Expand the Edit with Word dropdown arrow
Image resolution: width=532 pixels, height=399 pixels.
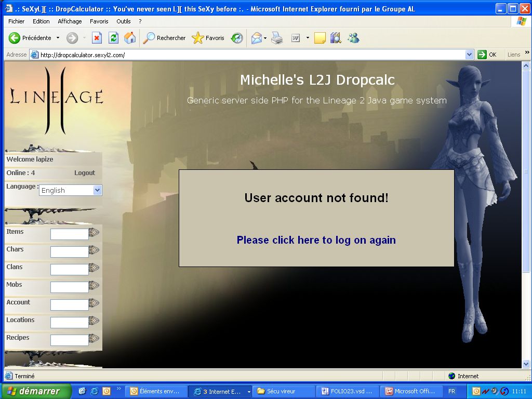(x=308, y=38)
